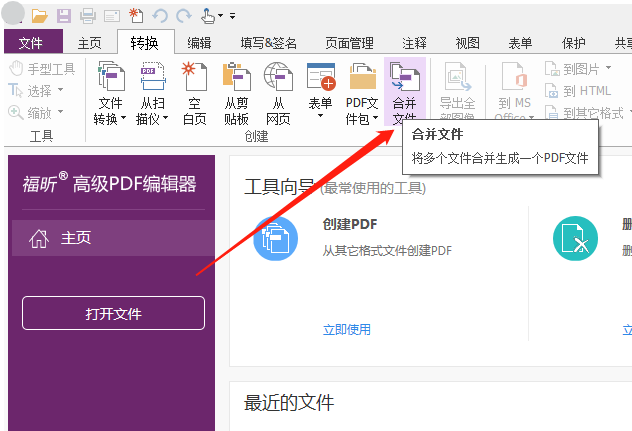Select the 手型工具 hand tool

click(42, 69)
